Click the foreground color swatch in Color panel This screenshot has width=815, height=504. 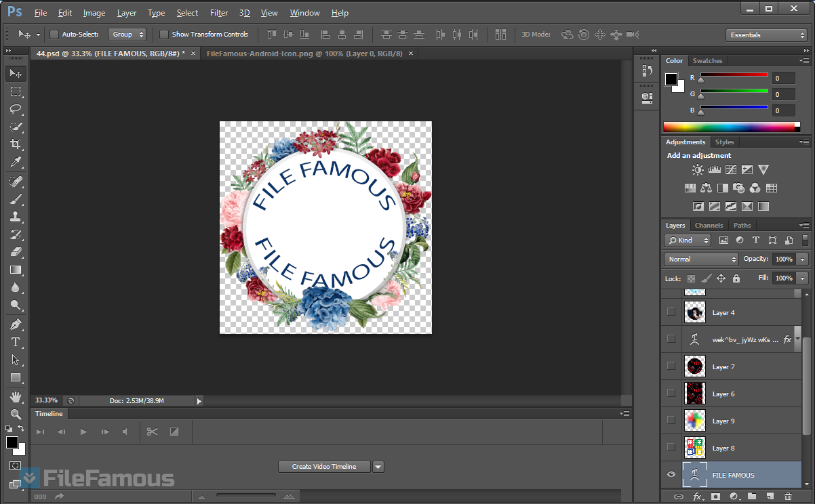click(671, 80)
